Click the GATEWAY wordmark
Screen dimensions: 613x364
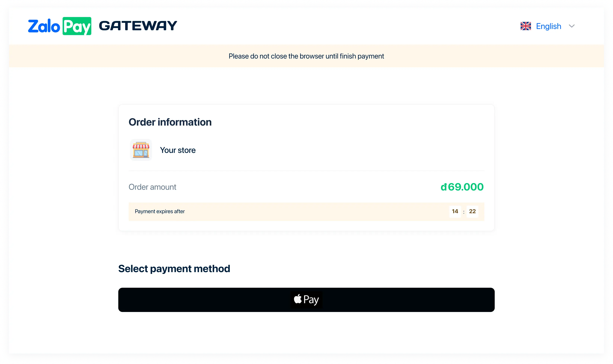point(138,26)
